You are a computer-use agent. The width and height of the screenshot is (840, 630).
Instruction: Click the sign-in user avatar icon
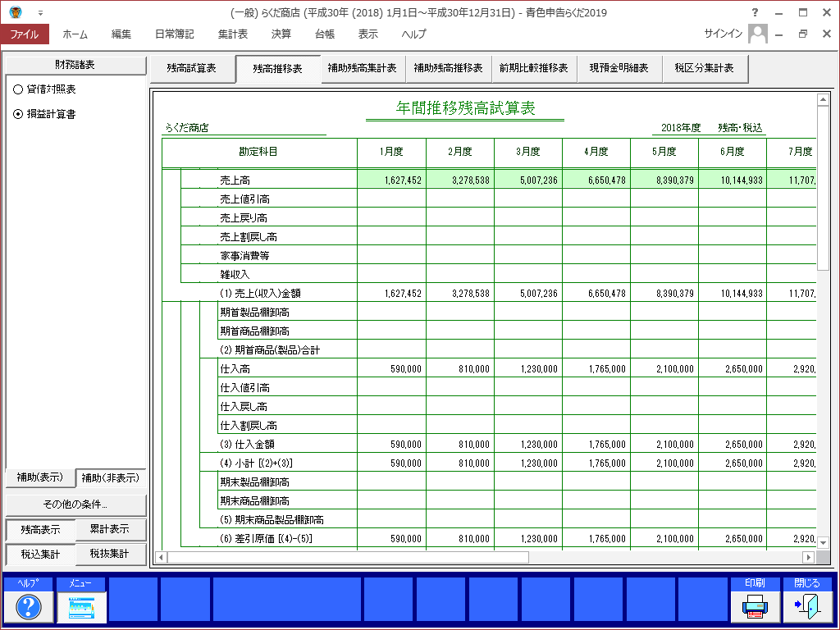coord(757,34)
